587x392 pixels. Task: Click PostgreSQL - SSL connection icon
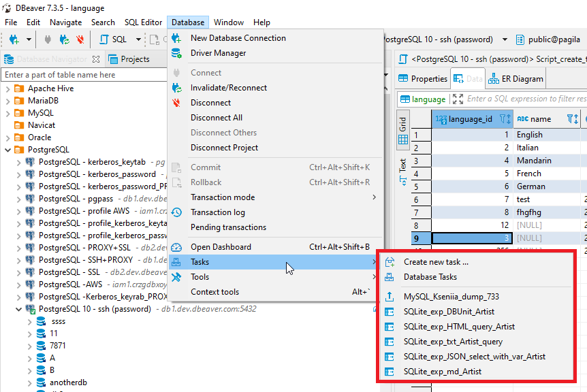[x=31, y=272]
